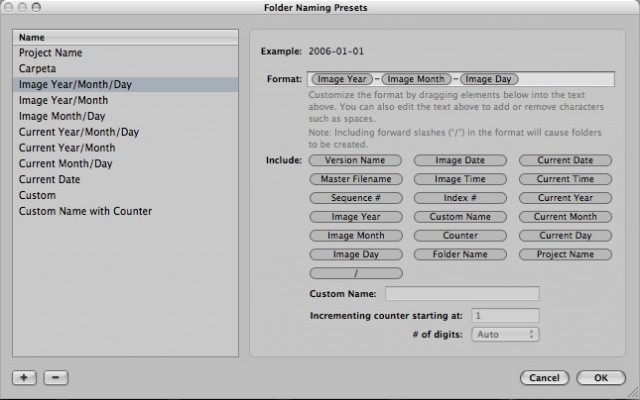This screenshot has height=400, width=640.
Task: Click the Custom Name include element
Action: pos(460,217)
